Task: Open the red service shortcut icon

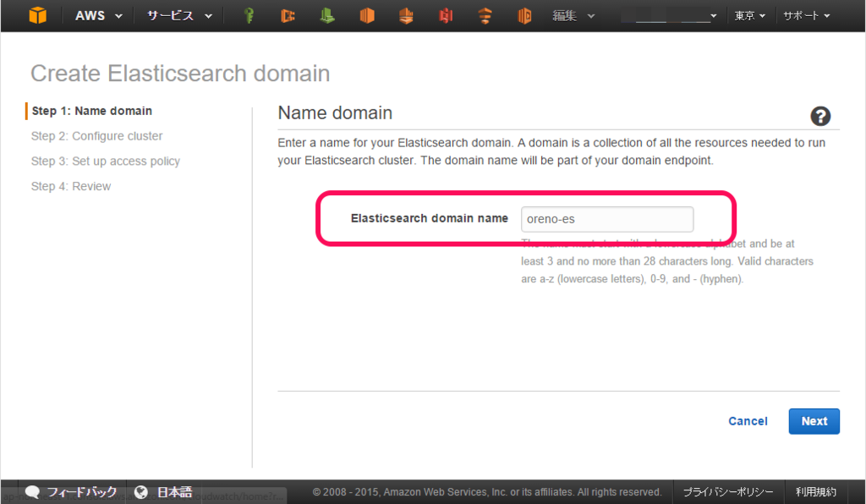Action: (445, 16)
